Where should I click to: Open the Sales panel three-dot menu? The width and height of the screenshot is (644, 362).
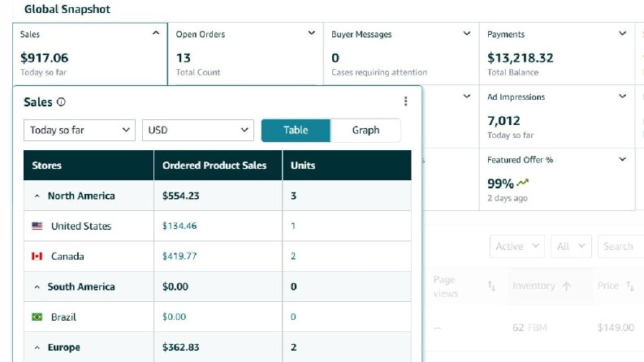click(405, 101)
